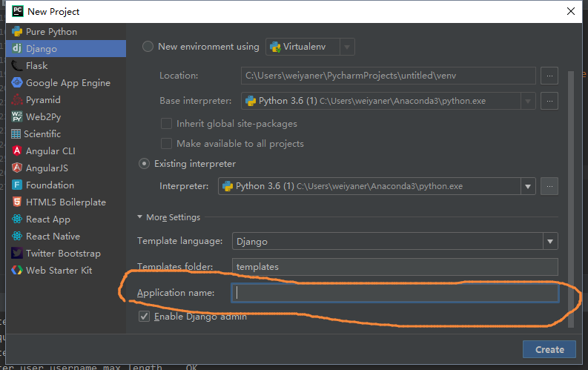Click the PyCharm logo in title bar
Image resolution: width=588 pixels, height=370 pixels.
pyautogui.click(x=18, y=11)
